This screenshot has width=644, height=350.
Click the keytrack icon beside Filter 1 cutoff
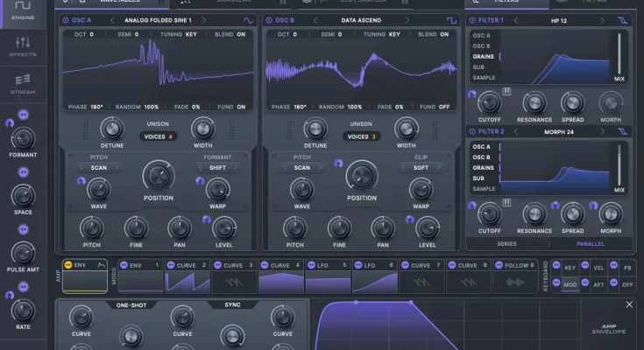(x=506, y=91)
